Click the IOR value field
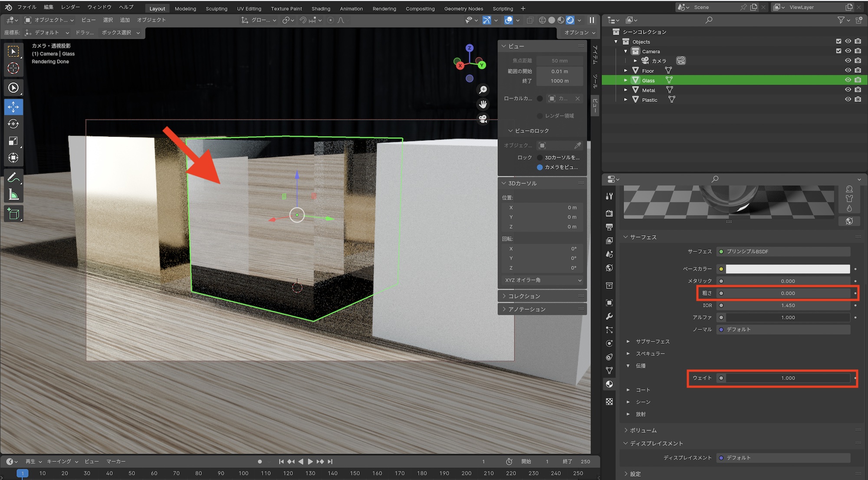The height and width of the screenshot is (480, 868). pyautogui.click(x=787, y=306)
